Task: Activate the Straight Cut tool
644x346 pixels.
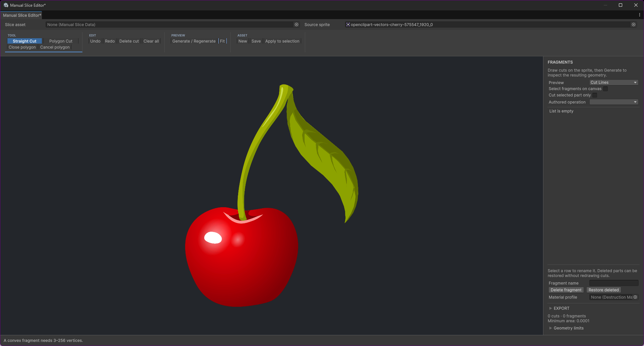Action: click(x=24, y=41)
